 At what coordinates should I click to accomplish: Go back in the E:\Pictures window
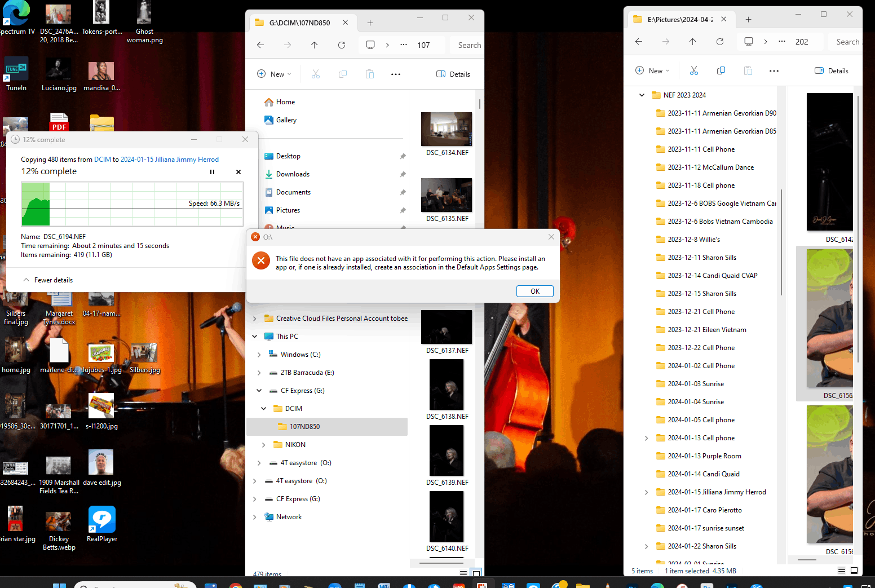[639, 42]
